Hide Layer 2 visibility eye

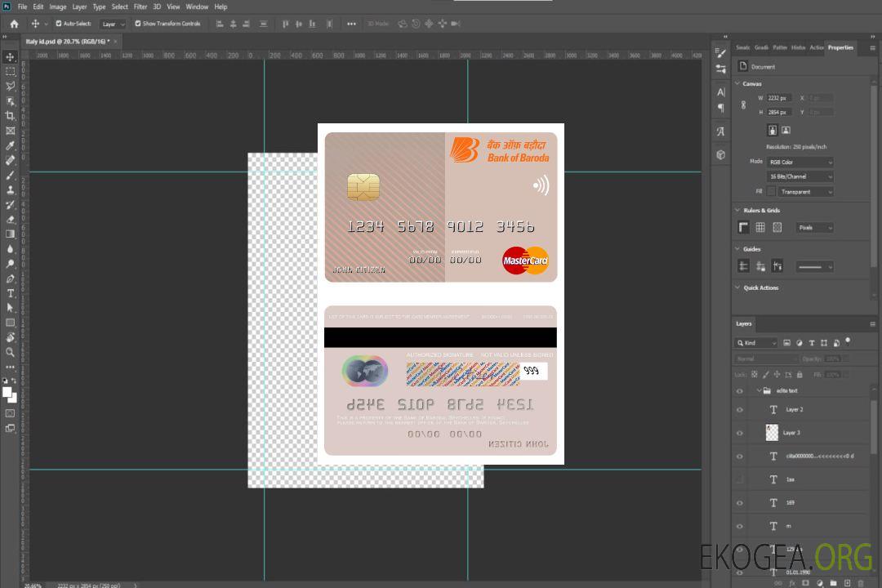click(740, 410)
